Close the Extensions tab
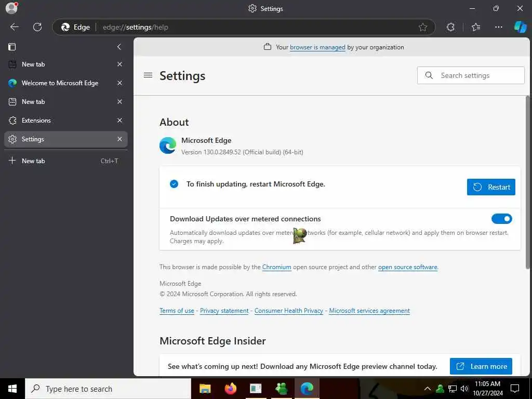This screenshot has height=399, width=532. (120, 121)
